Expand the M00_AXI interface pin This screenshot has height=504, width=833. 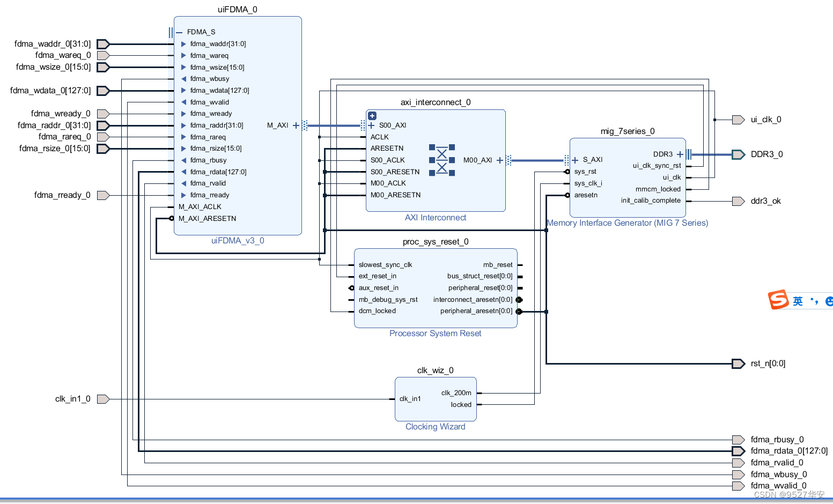tap(499, 160)
